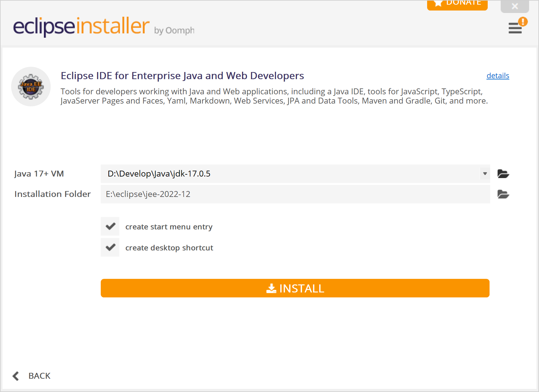The image size is (539, 392).
Task: Open the details link
Action: tap(498, 76)
